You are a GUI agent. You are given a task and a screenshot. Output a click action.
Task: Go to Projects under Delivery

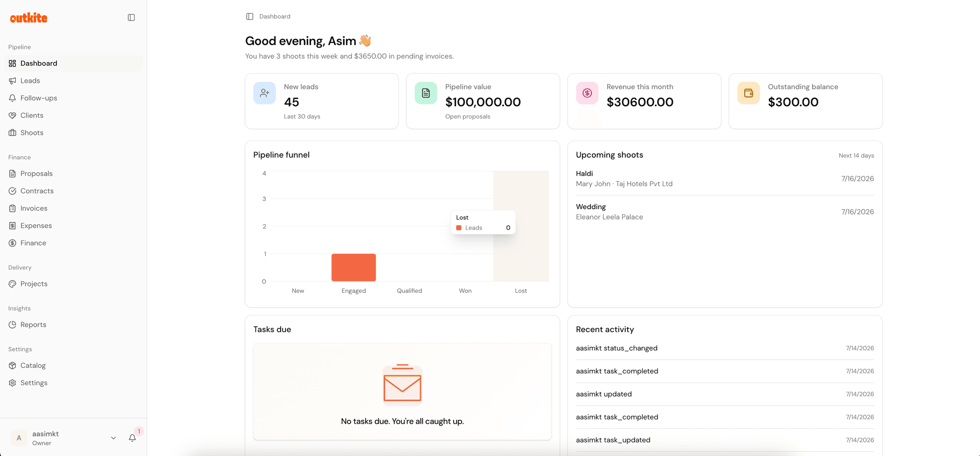(x=73, y=284)
